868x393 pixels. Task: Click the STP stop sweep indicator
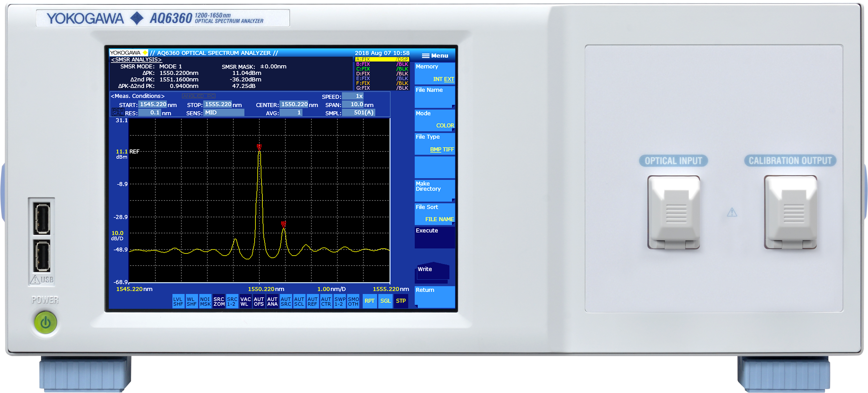pyautogui.click(x=401, y=301)
